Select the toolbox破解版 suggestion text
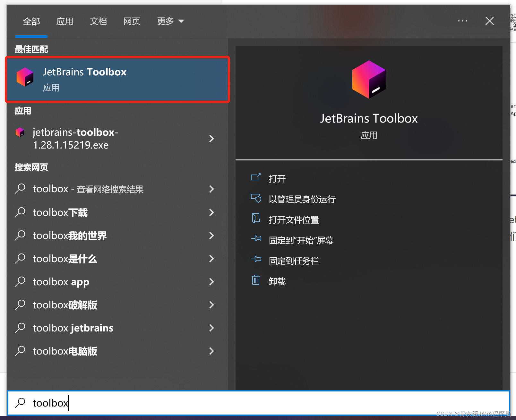Screen dimensions: 516x420 65,305
